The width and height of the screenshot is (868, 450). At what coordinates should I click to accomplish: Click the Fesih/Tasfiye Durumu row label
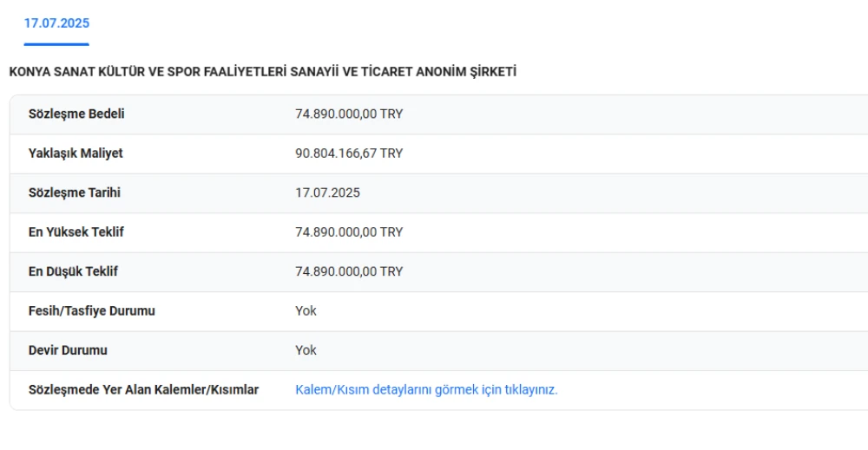(92, 311)
